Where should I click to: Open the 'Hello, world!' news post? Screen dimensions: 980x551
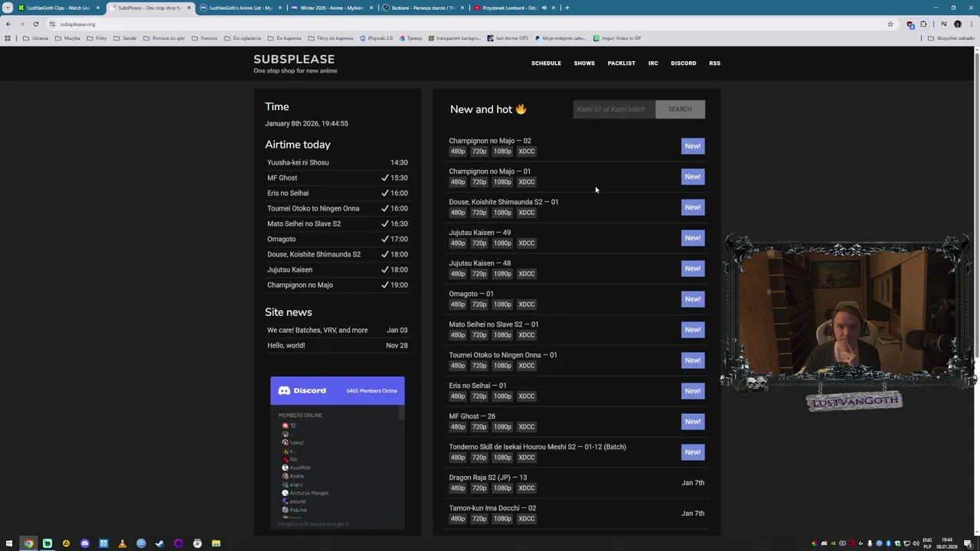click(x=286, y=345)
